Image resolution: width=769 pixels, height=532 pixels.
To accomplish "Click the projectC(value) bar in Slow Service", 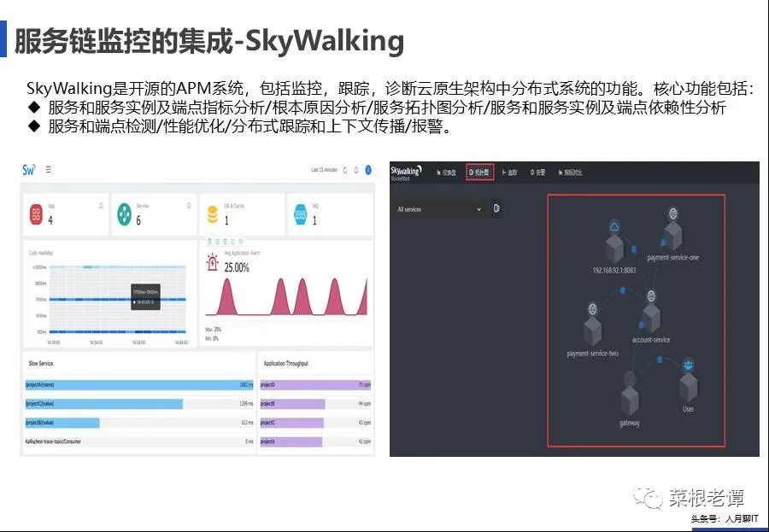I will [x=104, y=404].
